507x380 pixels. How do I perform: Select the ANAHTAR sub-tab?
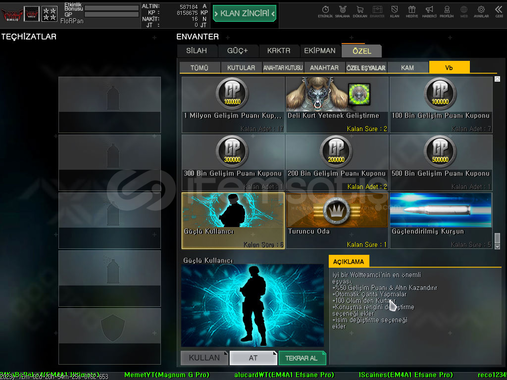point(324,68)
